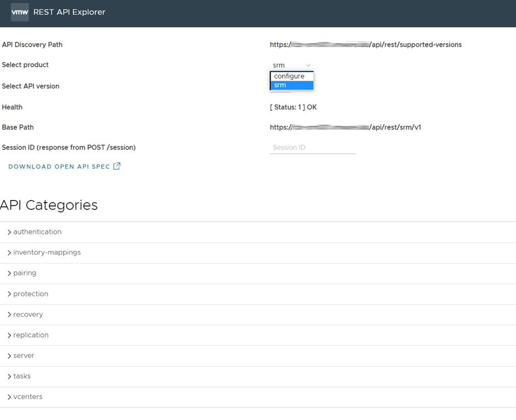
Task: Expand the protection category
Action: point(258,294)
